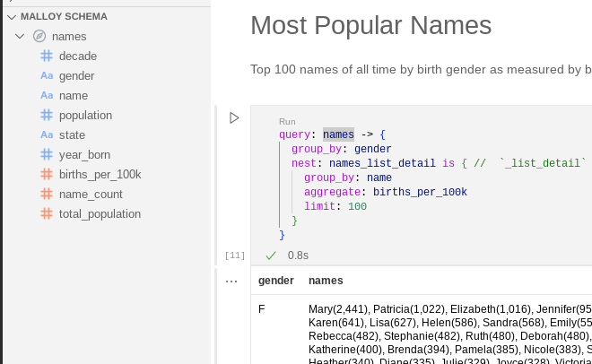Click the gender column header
The width and height of the screenshot is (592, 364).
276,281
